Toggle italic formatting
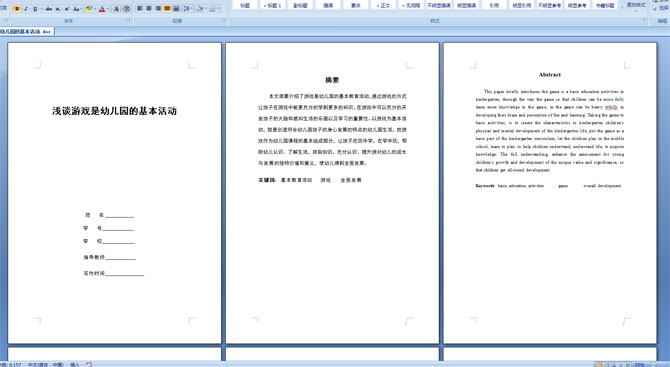 pyautogui.click(x=26, y=9)
